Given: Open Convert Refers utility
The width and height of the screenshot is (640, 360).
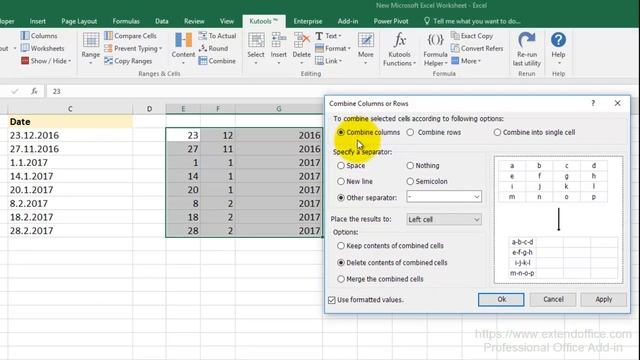Looking at the screenshot, I should [477, 48].
